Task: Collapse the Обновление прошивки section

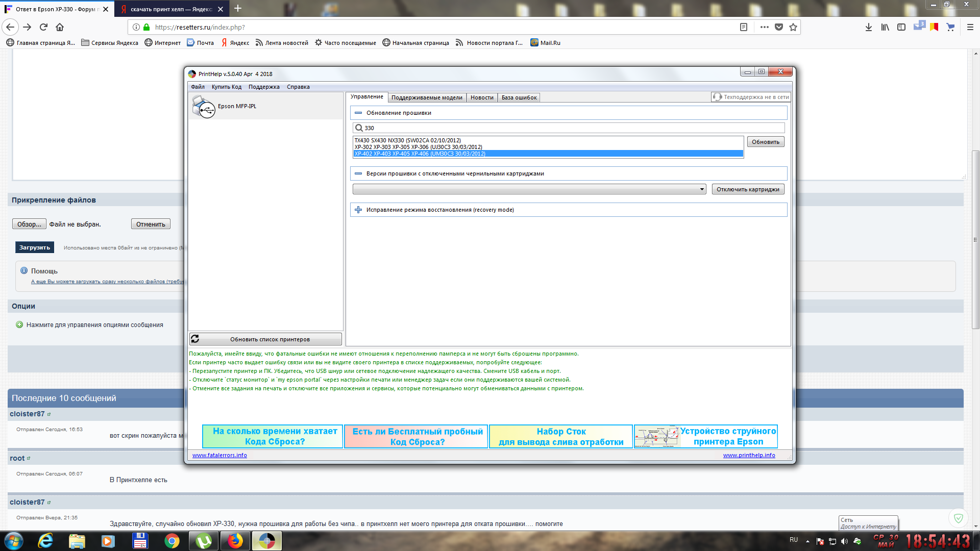Action: coord(358,113)
